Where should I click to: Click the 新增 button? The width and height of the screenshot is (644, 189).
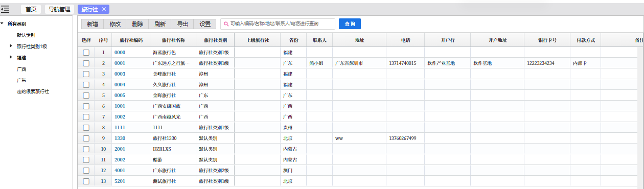point(93,24)
